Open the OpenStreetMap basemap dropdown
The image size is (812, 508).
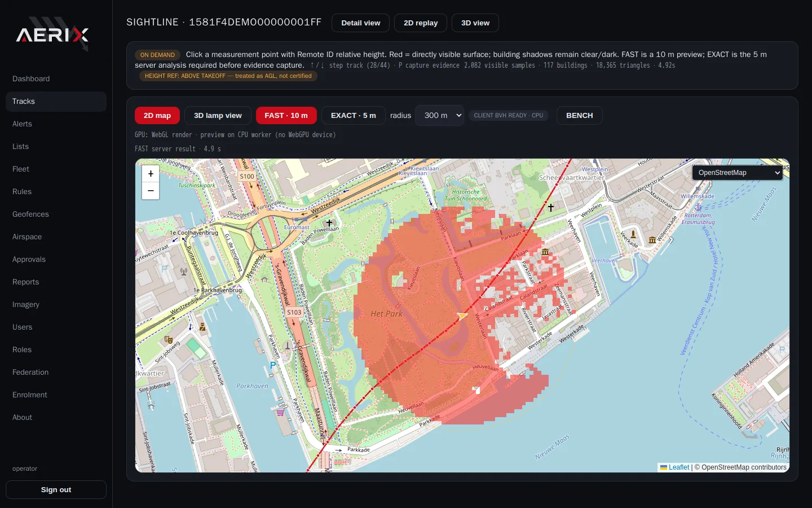click(x=738, y=173)
